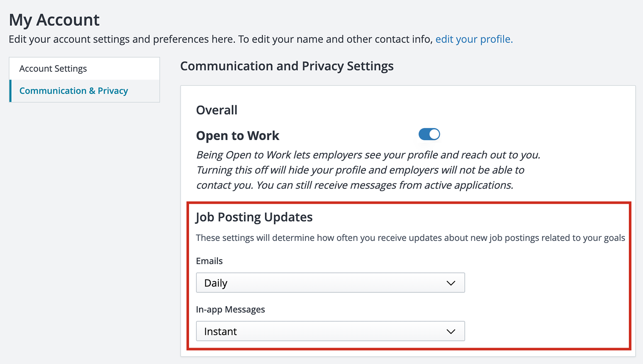This screenshot has height=364, width=643.
Task: Click the Emails dropdown chevron icon
Action: pos(450,283)
